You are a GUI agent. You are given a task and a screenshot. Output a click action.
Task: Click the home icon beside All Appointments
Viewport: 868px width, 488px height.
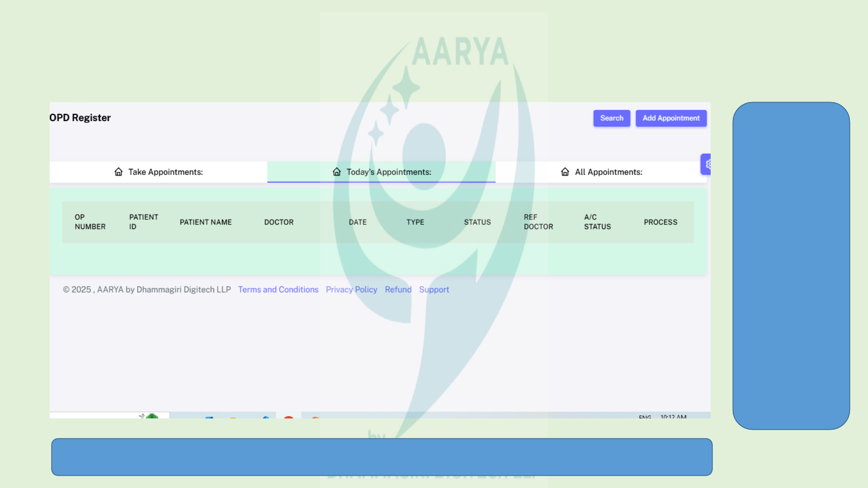565,172
